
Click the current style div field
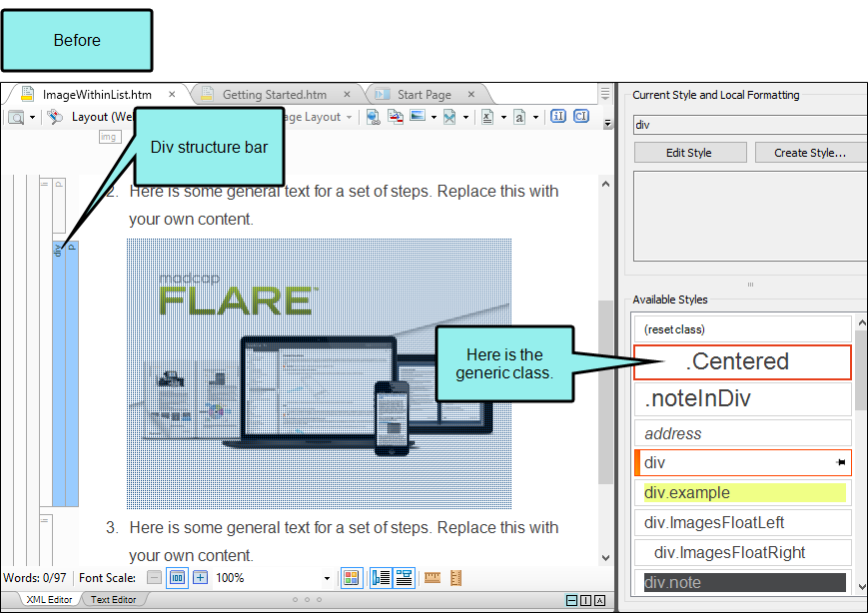click(750, 125)
